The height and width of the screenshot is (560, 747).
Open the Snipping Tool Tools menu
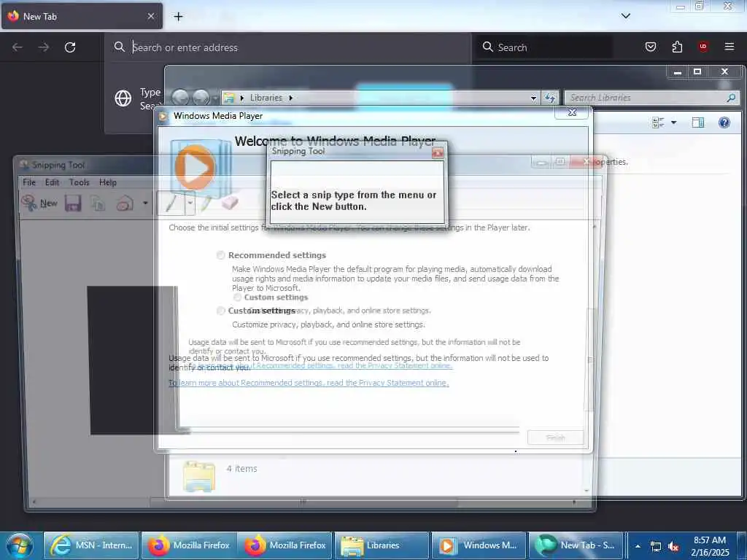(x=79, y=182)
